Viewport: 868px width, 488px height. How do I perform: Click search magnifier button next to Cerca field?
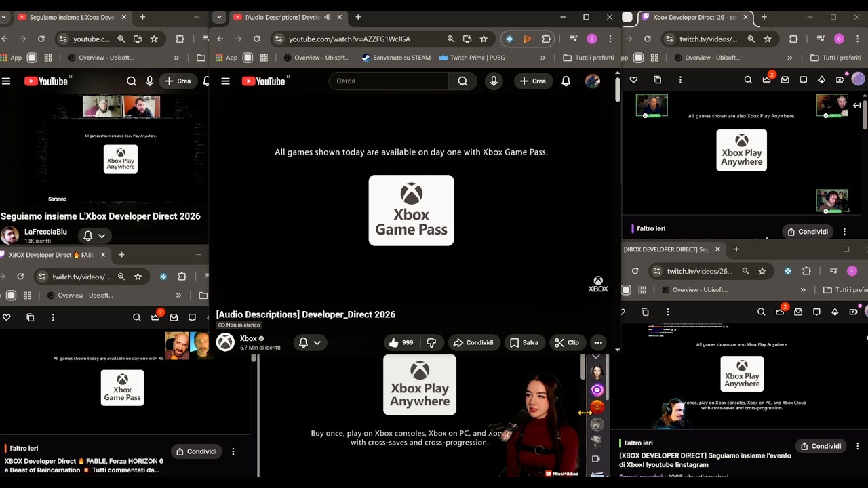pos(462,81)
